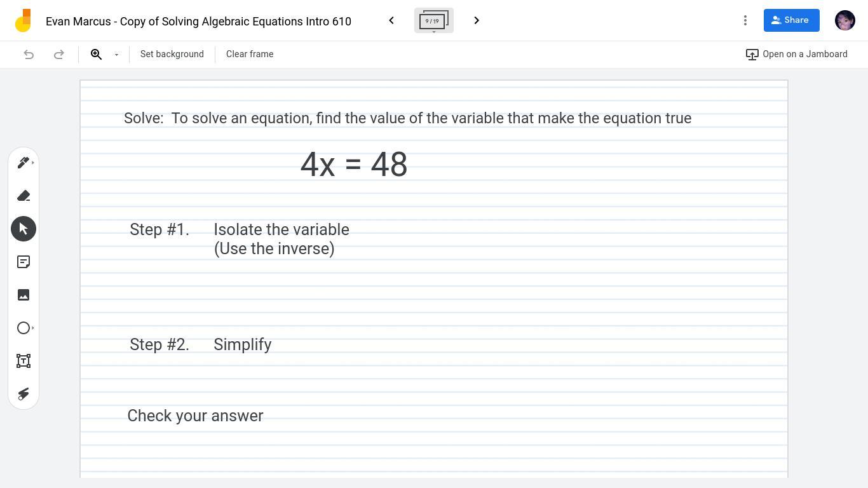Open pen options via small arrow

pos(33,163)
